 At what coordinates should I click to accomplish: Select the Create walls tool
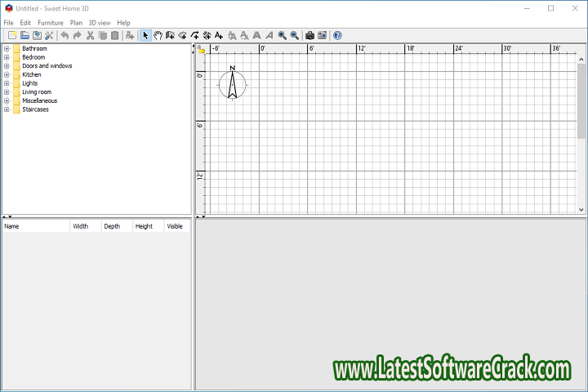click(170, 35)
